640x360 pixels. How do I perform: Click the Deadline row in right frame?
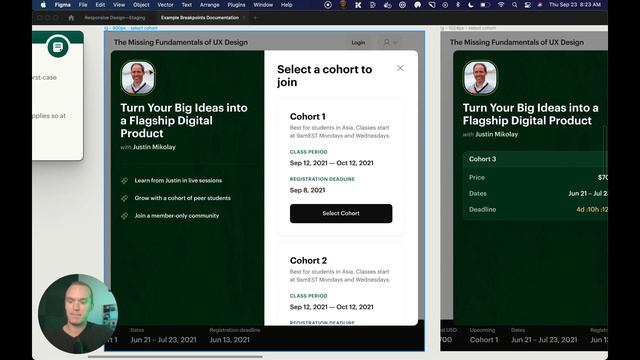coord(536,209)
